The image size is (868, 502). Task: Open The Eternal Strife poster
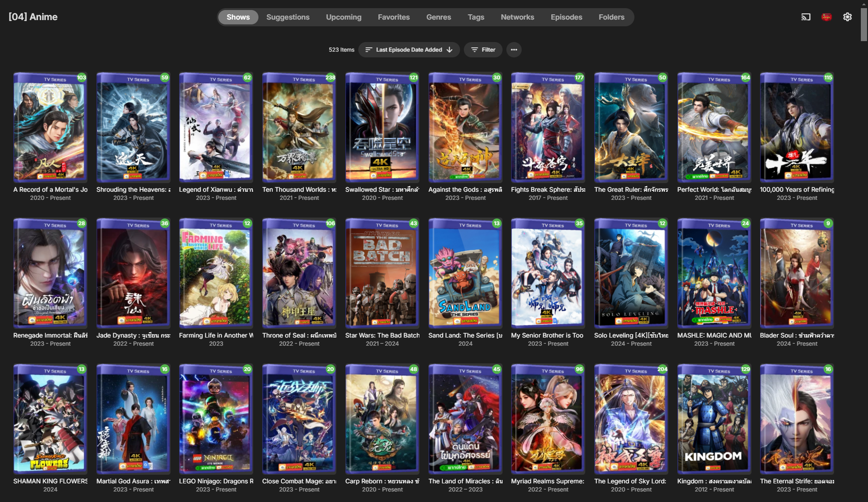797,419
